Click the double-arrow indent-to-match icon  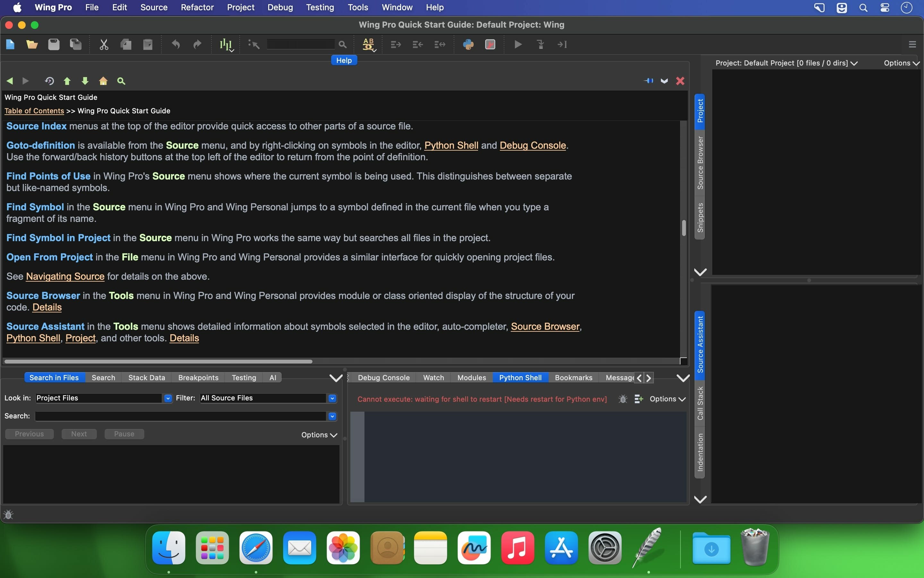440,44
